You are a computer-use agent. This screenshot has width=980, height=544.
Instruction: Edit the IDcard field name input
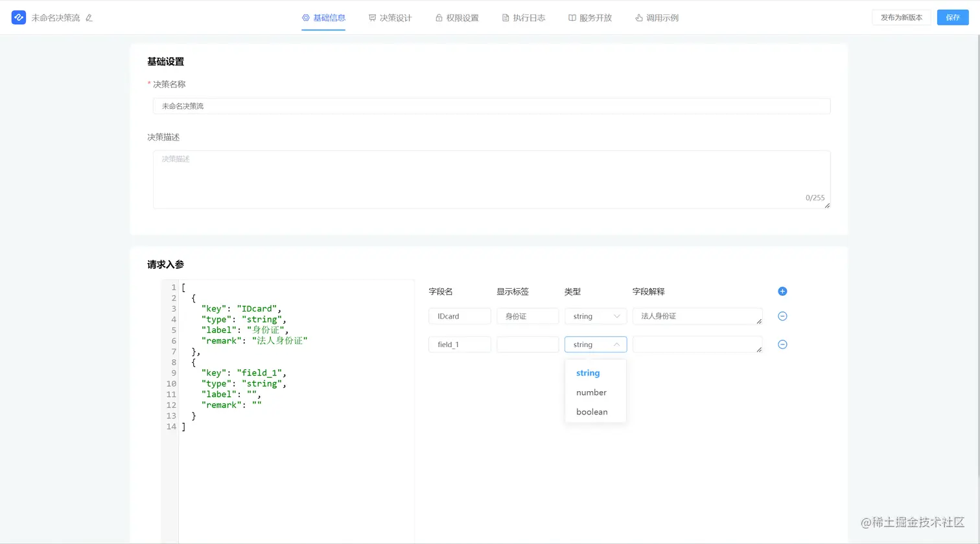tap(460, 316)
